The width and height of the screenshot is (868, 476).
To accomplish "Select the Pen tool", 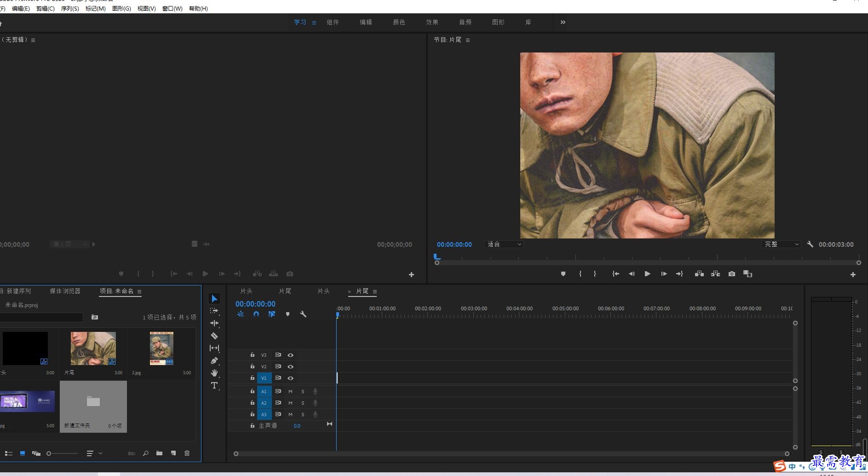I will tap(214, 360).
